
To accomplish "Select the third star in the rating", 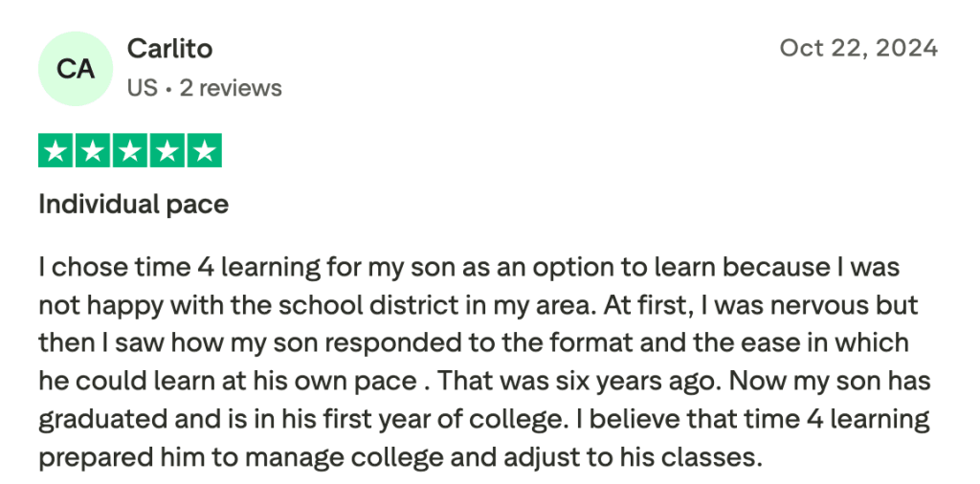I will coord(130,151).
